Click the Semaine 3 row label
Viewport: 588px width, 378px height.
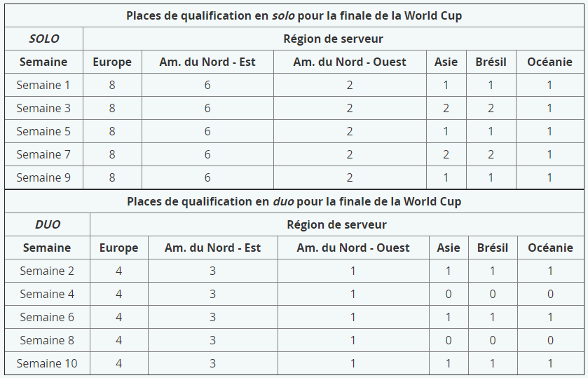click(x=43, y=108)
